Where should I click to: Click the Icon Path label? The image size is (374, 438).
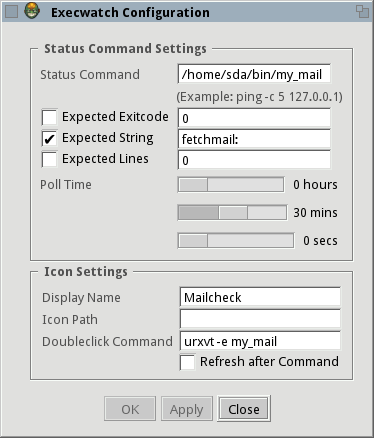pos(70,320)
